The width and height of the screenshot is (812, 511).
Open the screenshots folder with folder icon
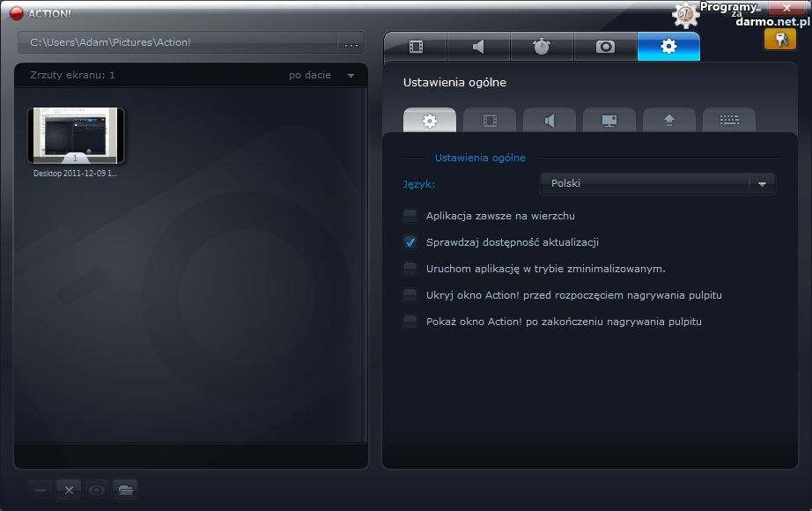tap(125, 490)
